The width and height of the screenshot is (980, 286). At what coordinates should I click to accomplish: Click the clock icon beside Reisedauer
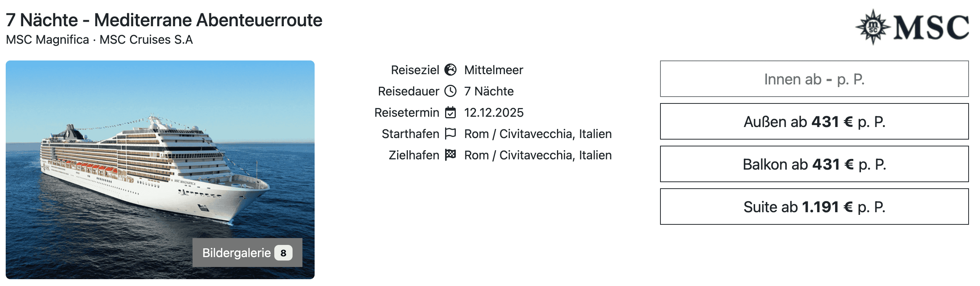tap(450, 91)
